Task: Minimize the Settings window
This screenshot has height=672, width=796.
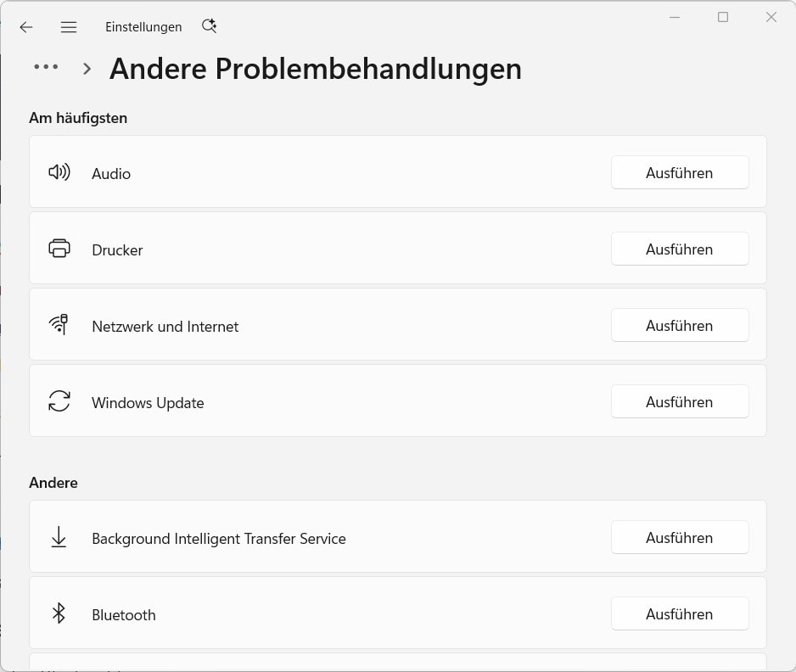Action: [x=674, y=16]
